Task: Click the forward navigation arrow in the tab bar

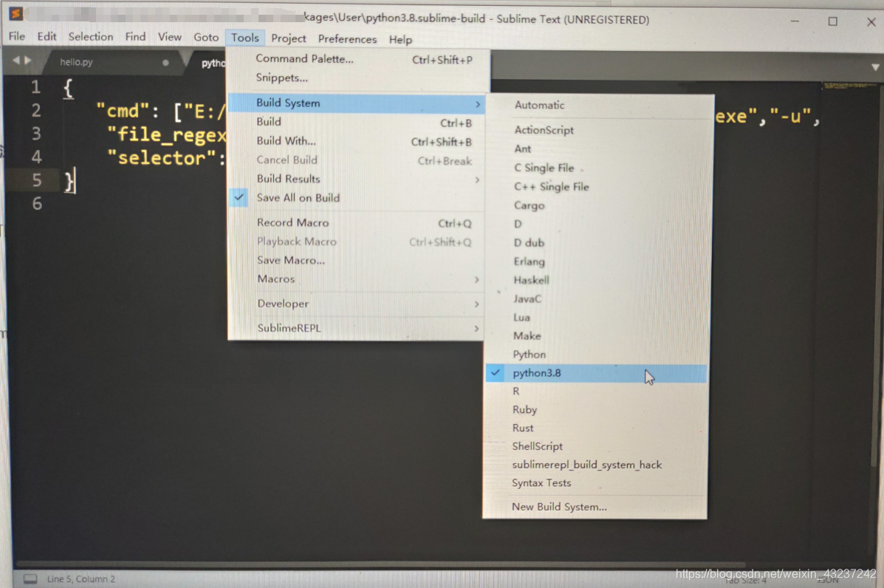Action: pyautogui.click(x=26, y=62)
